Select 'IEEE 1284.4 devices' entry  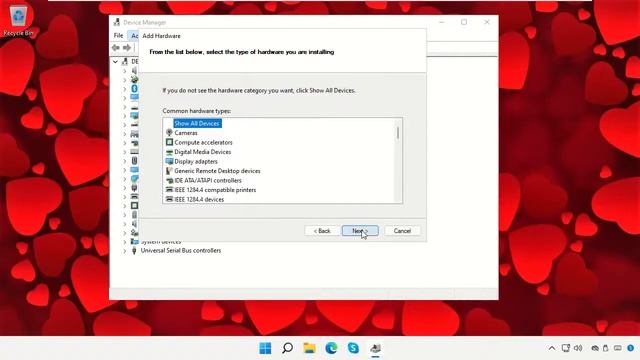tap(199, 199)
